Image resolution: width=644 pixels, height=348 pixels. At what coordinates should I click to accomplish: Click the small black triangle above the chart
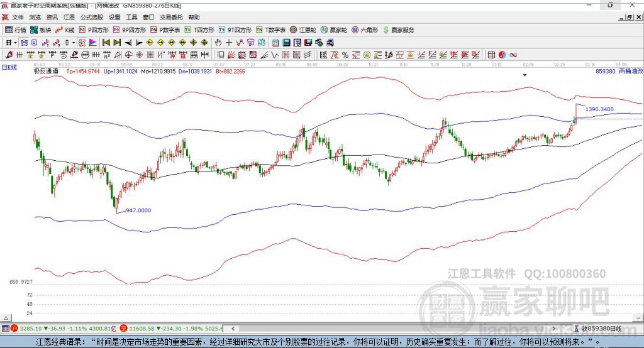point(525,75)
